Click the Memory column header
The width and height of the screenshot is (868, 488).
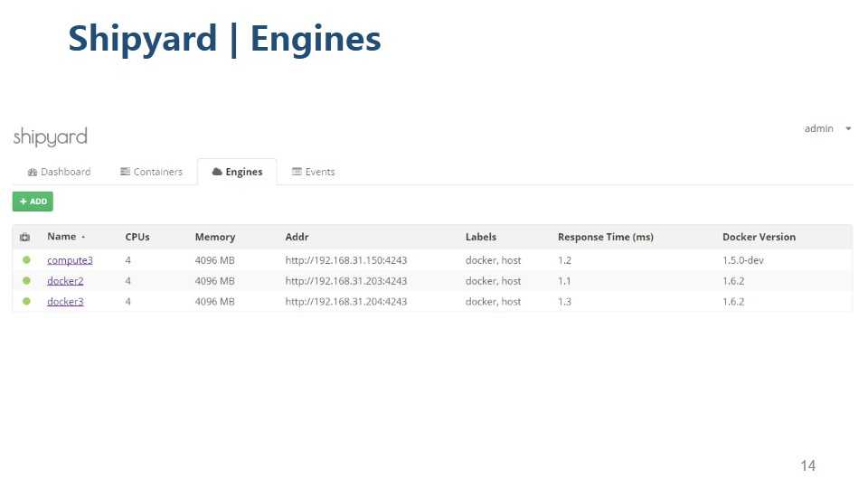[x=215, y=237]
